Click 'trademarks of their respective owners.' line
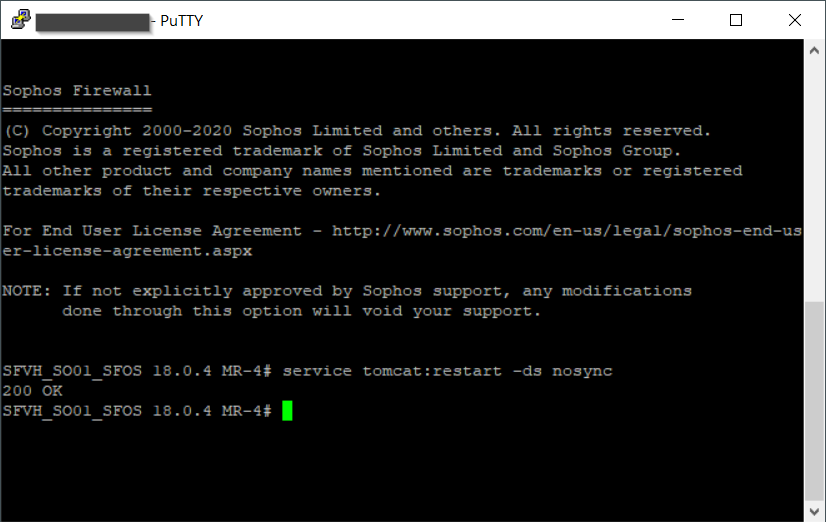Image resolution: width=826 pixels, height=522 pixels. 191,191
